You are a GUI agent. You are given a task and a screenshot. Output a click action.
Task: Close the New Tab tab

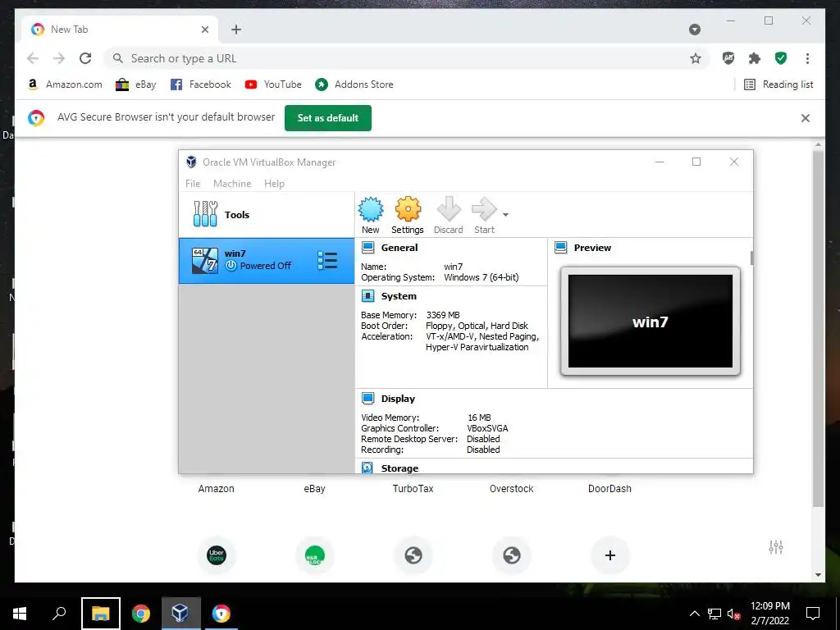point(204,30)
